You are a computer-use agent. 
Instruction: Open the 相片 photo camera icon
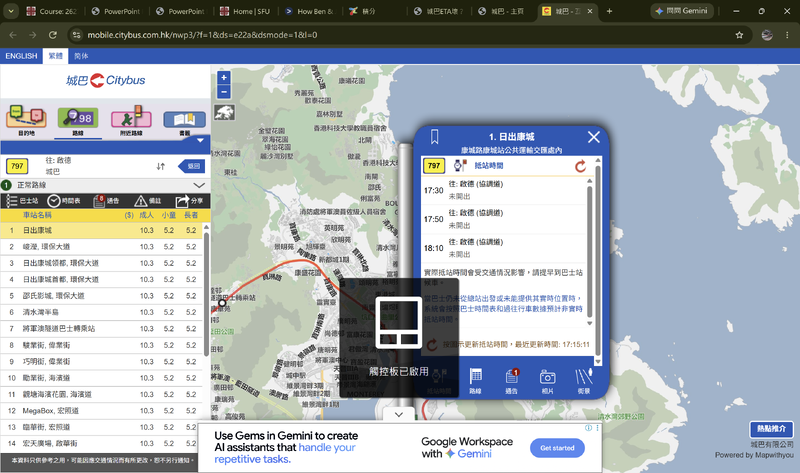point(547,381)
